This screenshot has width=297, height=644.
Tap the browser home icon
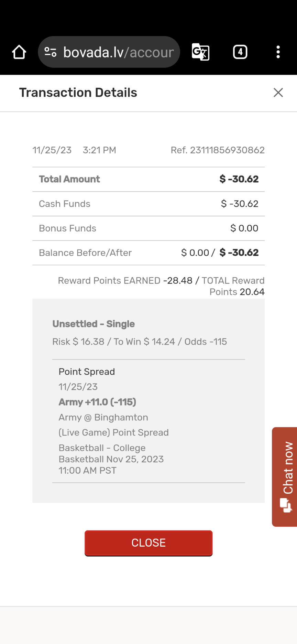pos(19,52)
